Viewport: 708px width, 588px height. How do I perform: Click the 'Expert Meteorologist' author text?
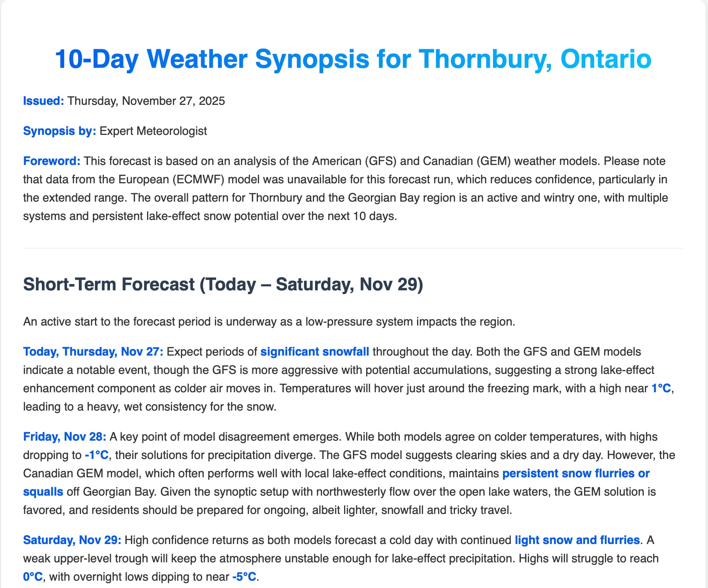[153, 131]
